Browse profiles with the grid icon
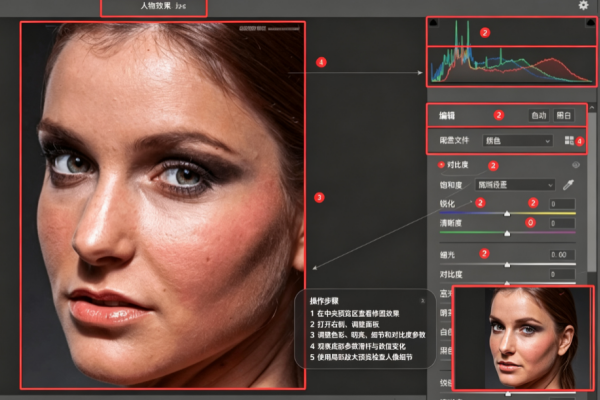 point(569,140)
